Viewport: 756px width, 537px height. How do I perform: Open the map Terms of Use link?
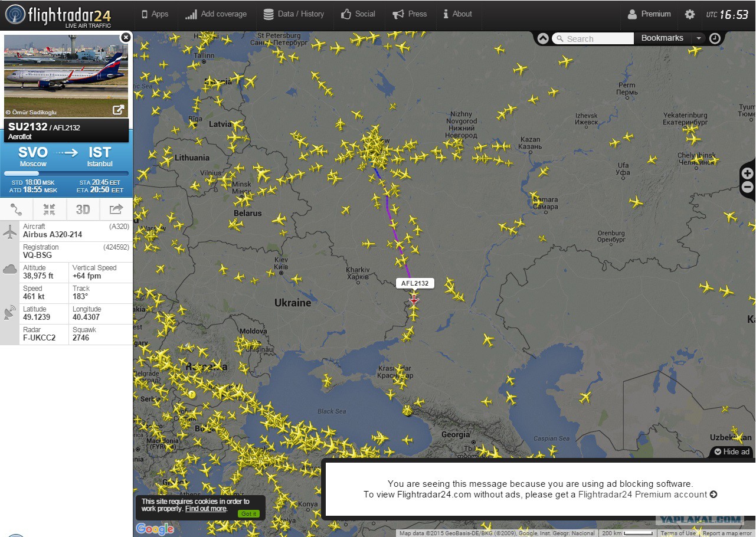678,533
